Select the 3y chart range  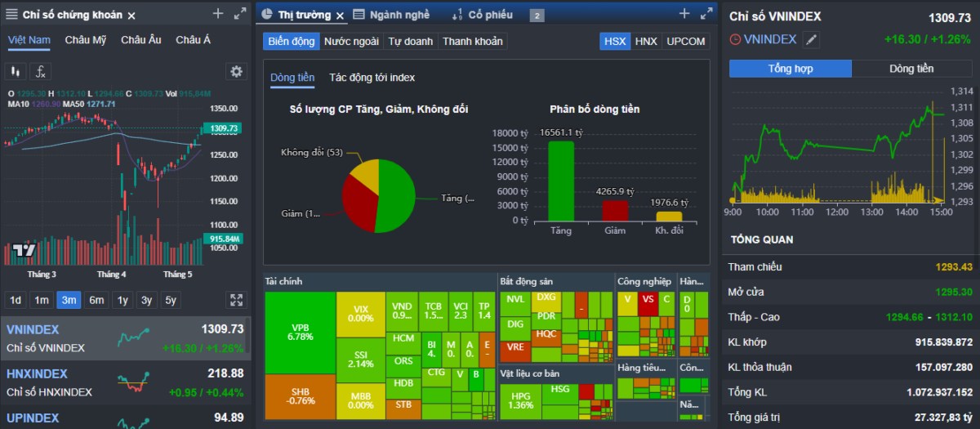point(146,300)
